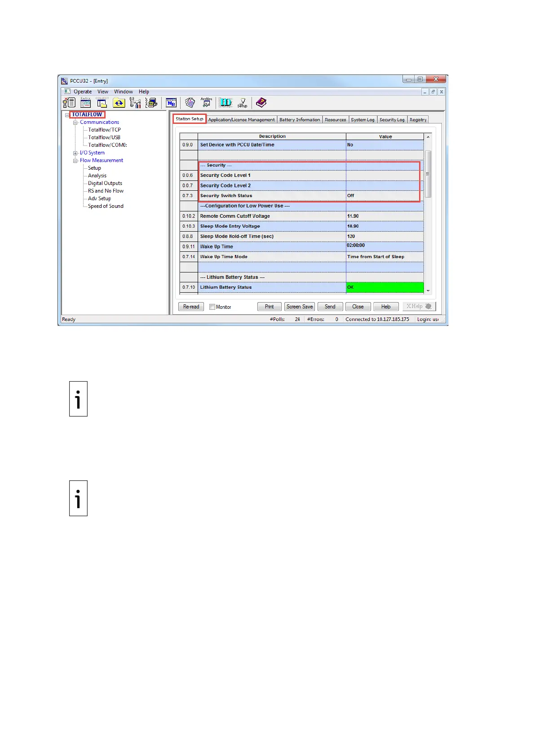
Task: Click the Screen Save button
Action: point(300,307)
